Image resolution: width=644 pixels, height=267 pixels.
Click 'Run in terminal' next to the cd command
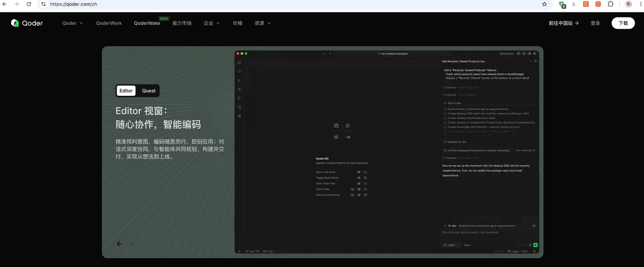pyautogui.click(x=525, y=150)
